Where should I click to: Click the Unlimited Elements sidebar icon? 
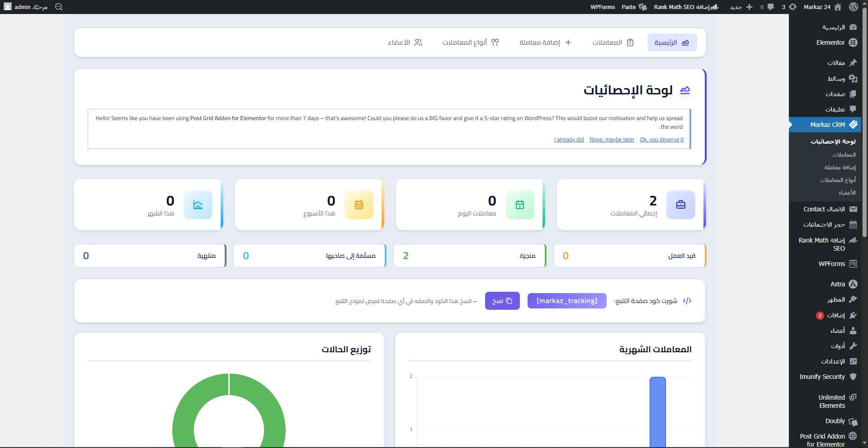click(x=853, y=397)
